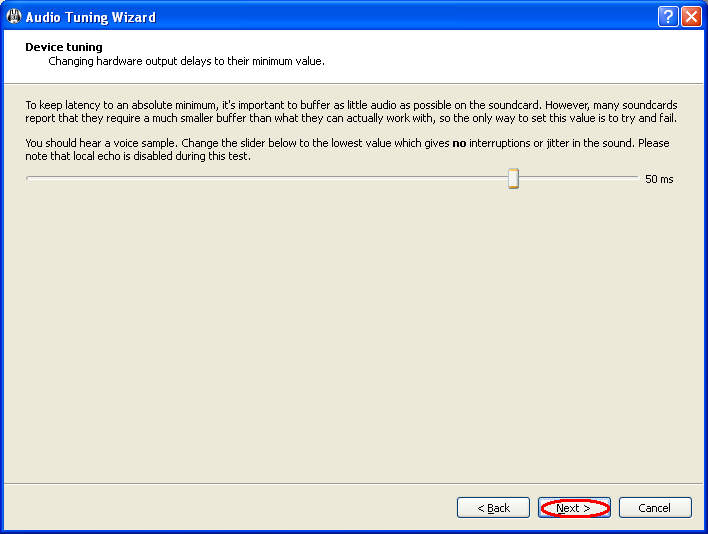Screen dimensions: 708x534
Task: Click the Mumble icon in the title bar
Action: point(13,17)
